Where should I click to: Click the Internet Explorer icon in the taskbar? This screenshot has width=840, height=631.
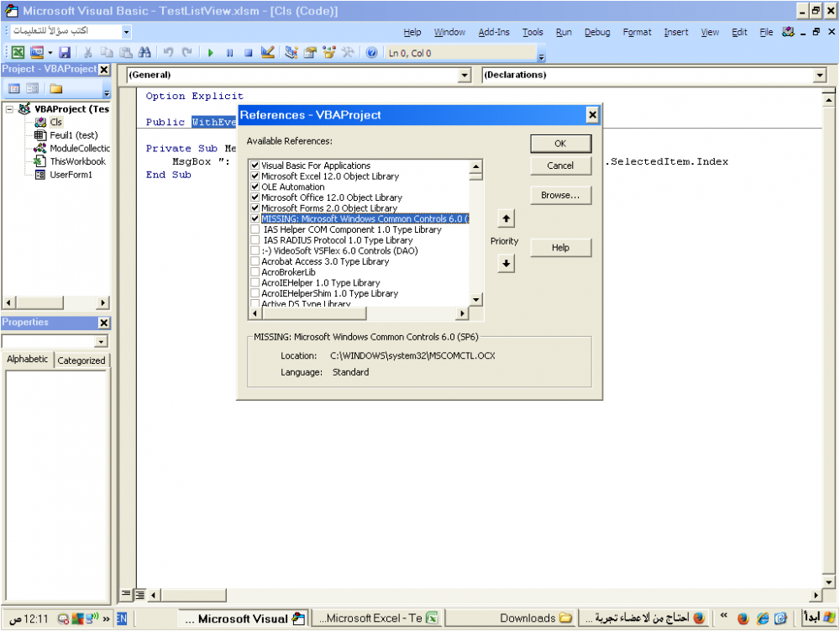763,618
